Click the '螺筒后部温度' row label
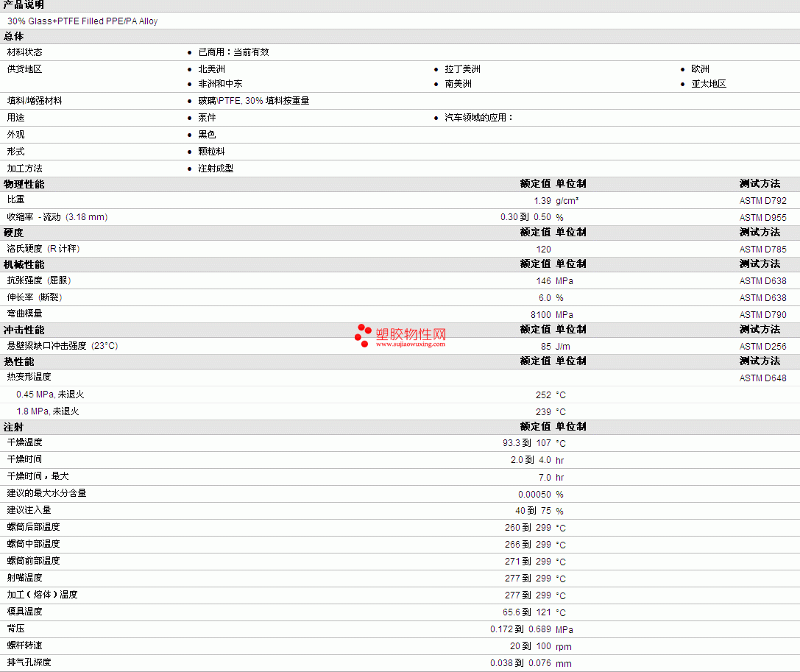Screen dimensions: 800x672 click(x=33, y=526)
